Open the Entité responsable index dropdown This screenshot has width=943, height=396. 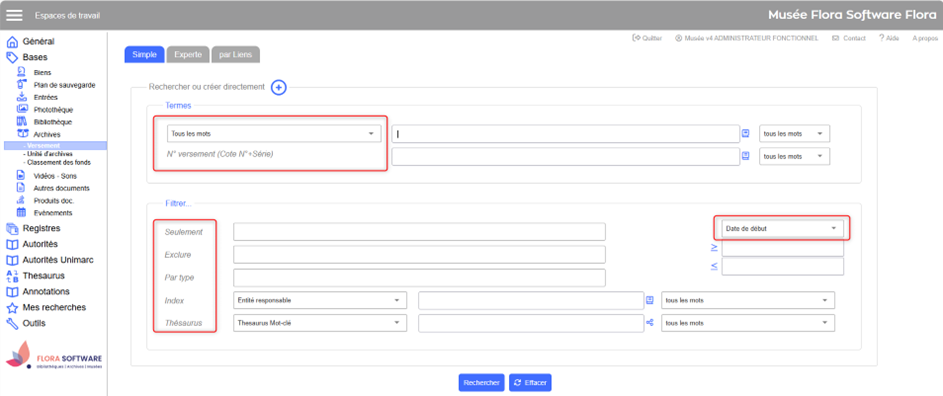319,300
